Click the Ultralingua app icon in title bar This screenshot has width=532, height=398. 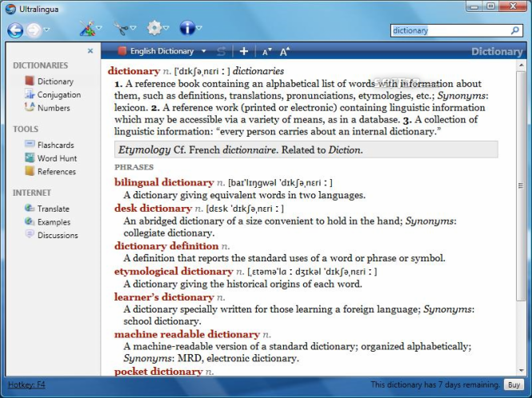click(10, 9)
